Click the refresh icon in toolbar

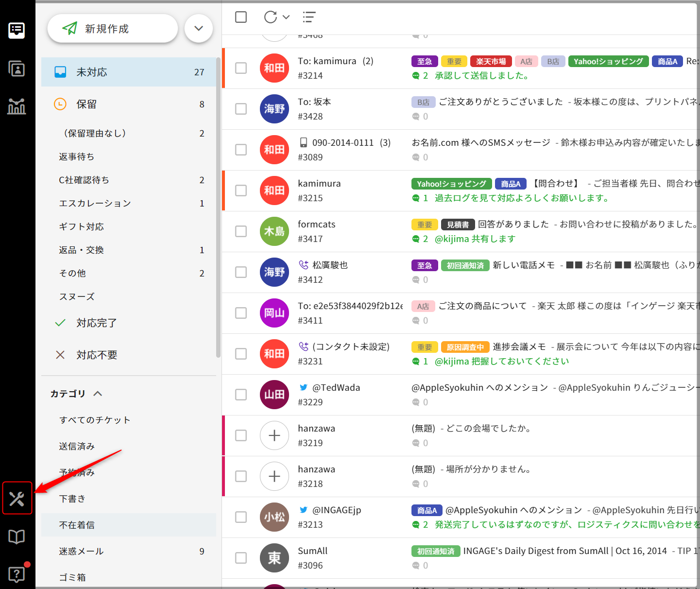271,17
